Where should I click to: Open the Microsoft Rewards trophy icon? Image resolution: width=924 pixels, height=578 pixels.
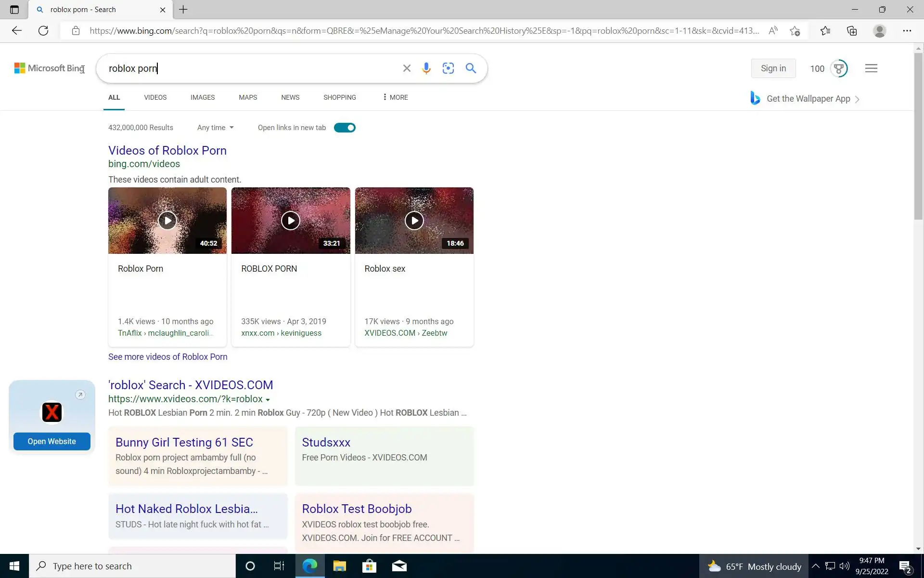point(839,68)
